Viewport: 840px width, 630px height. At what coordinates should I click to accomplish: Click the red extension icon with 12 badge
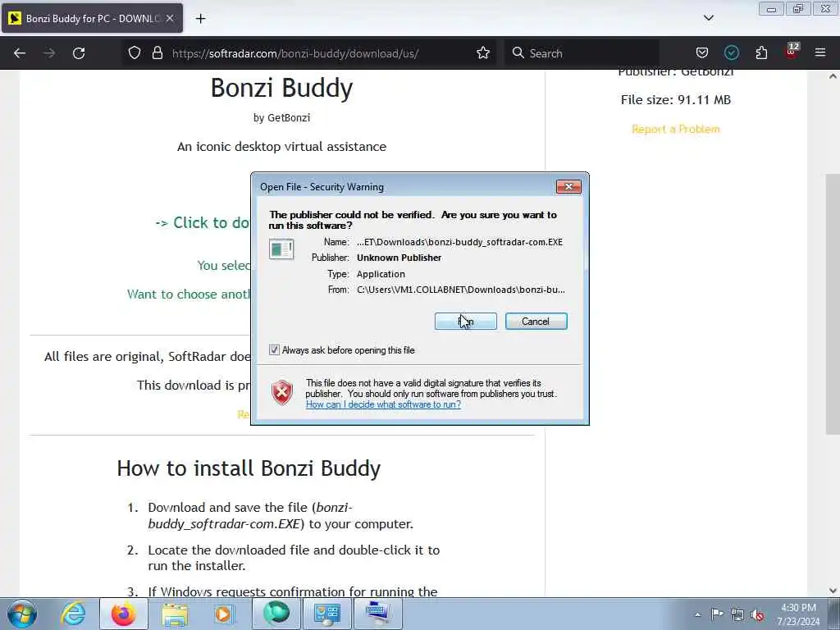(792, 52)
